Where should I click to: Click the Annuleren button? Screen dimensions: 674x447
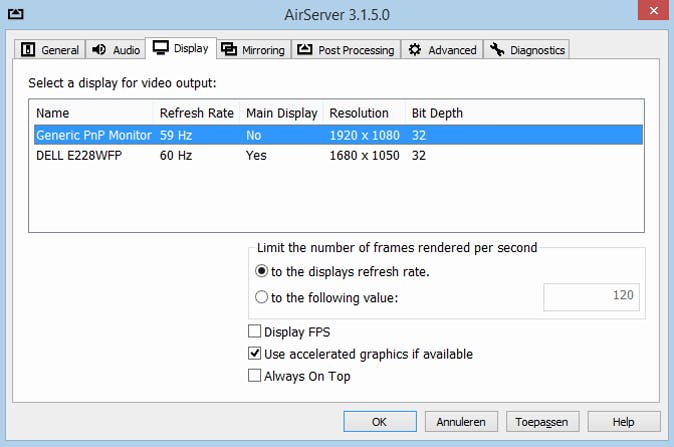click(x=461, y=422)
